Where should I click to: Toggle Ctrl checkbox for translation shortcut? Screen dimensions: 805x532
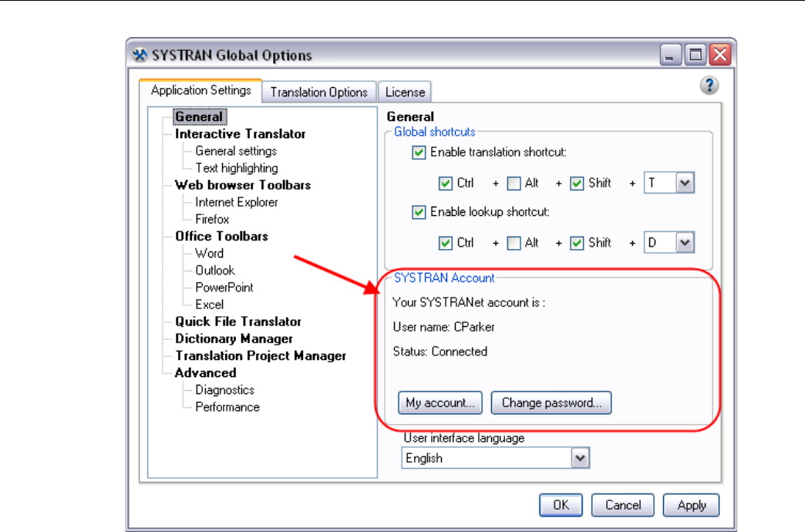(x=446, y=184)
